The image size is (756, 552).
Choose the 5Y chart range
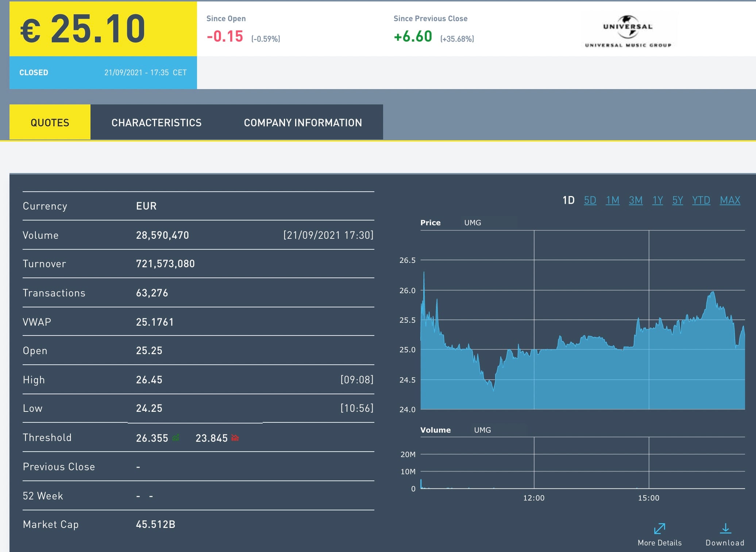pyautogui.click(x=678, y=200)
